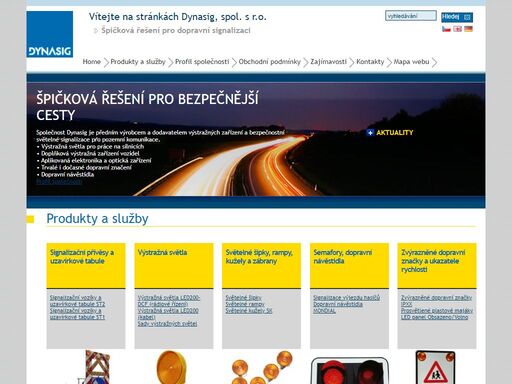
Task: Switch to the German language flag
Action: [468, 29]
